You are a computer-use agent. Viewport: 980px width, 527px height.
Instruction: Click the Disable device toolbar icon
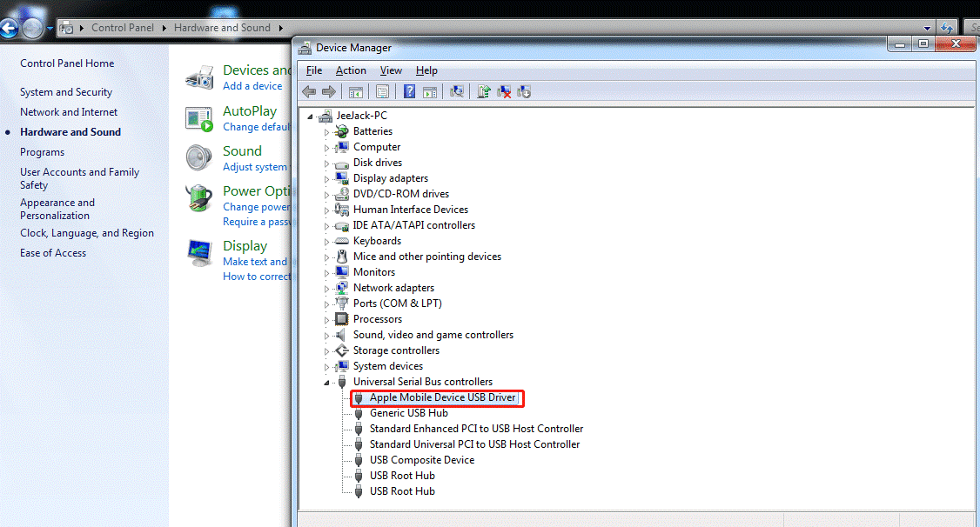(524, 91)
